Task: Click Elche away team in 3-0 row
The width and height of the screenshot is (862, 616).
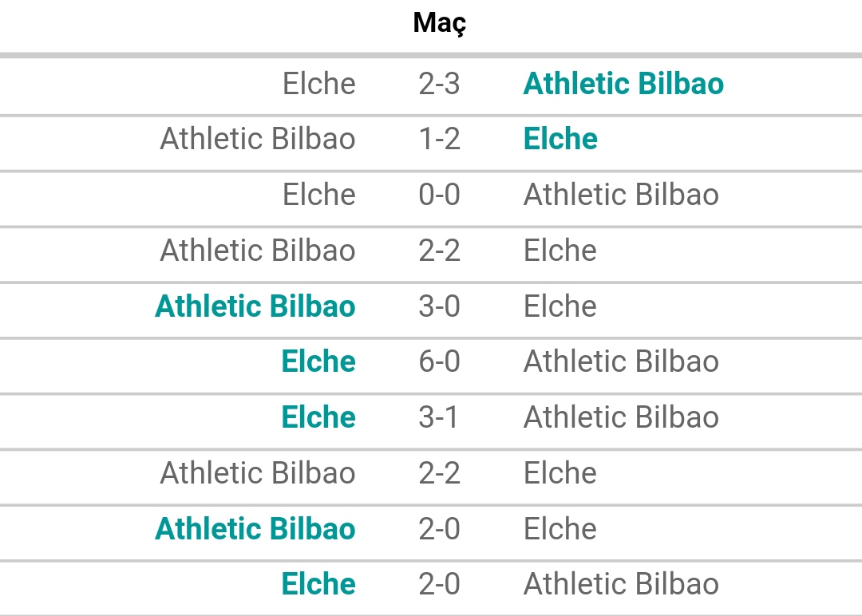Action: pos(560,306)
